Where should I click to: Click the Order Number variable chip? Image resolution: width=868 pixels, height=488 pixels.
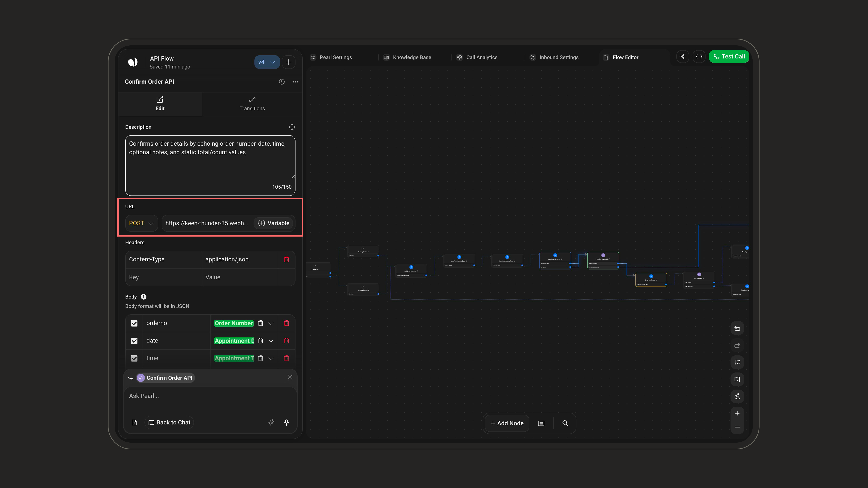(x=234, y=323)
